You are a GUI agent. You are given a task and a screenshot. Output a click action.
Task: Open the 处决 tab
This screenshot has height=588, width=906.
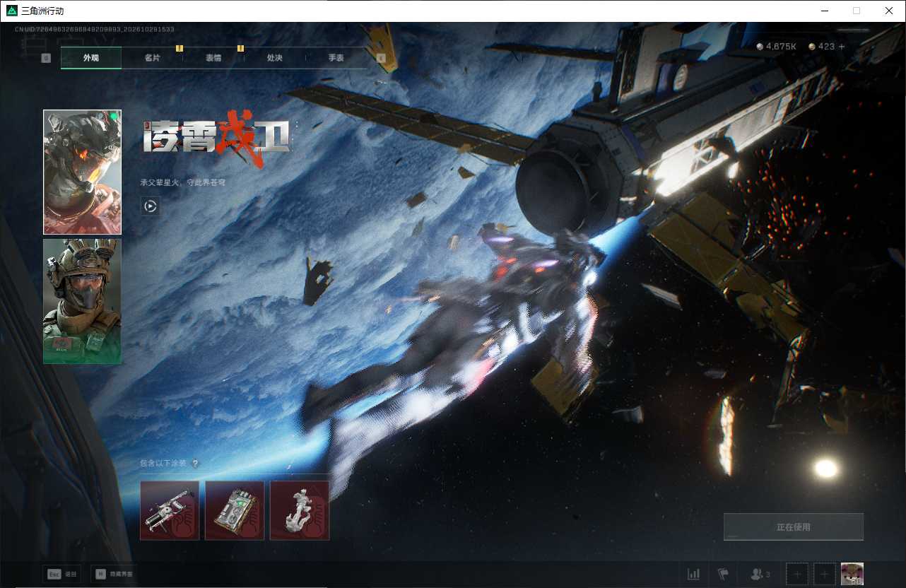coord(275,58)
